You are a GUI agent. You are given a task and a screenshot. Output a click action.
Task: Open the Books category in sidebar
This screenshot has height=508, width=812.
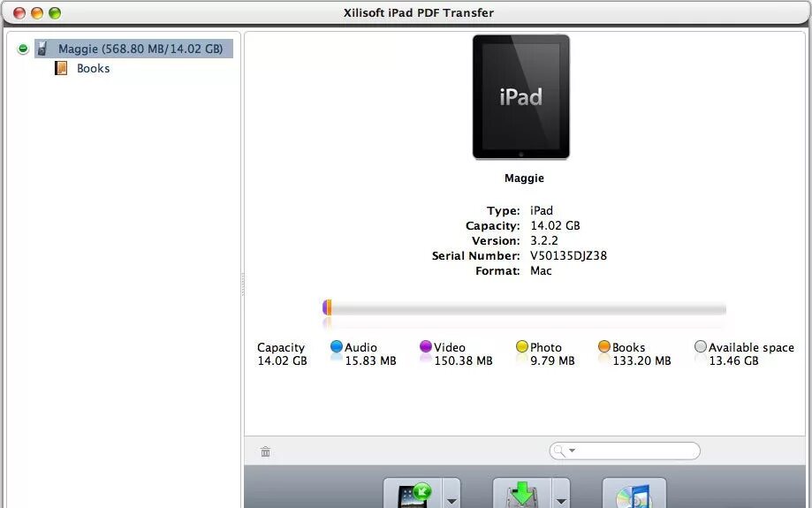93,68
